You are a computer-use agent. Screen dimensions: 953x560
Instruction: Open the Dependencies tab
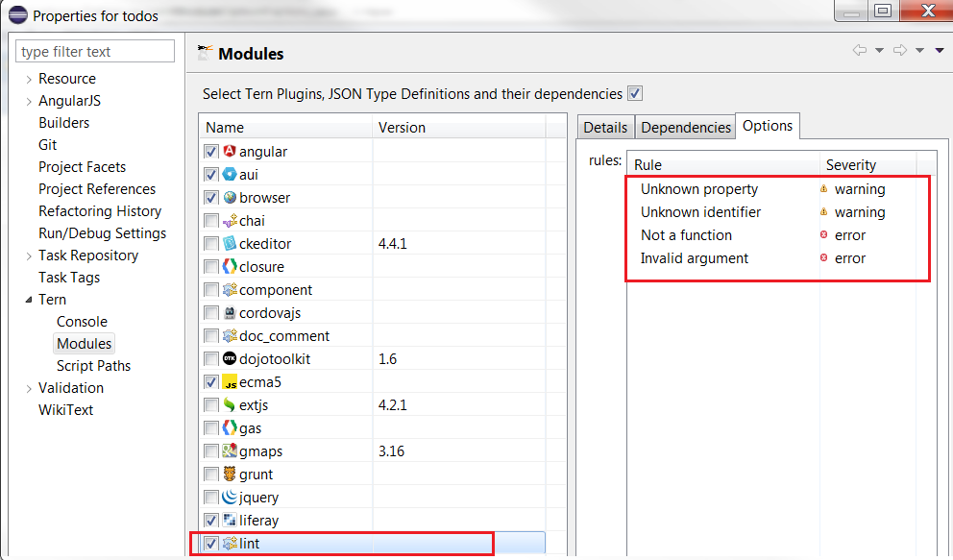[686, 128]
